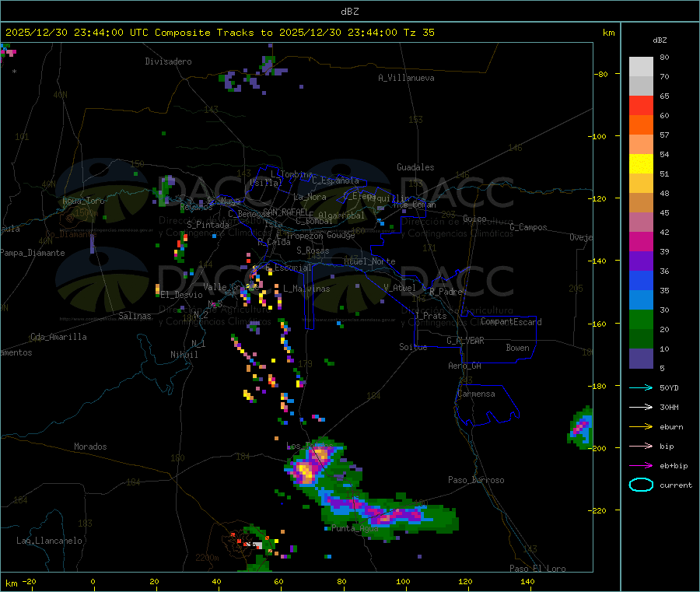Select the 'Carmensa' place label

tap(476, 394)
